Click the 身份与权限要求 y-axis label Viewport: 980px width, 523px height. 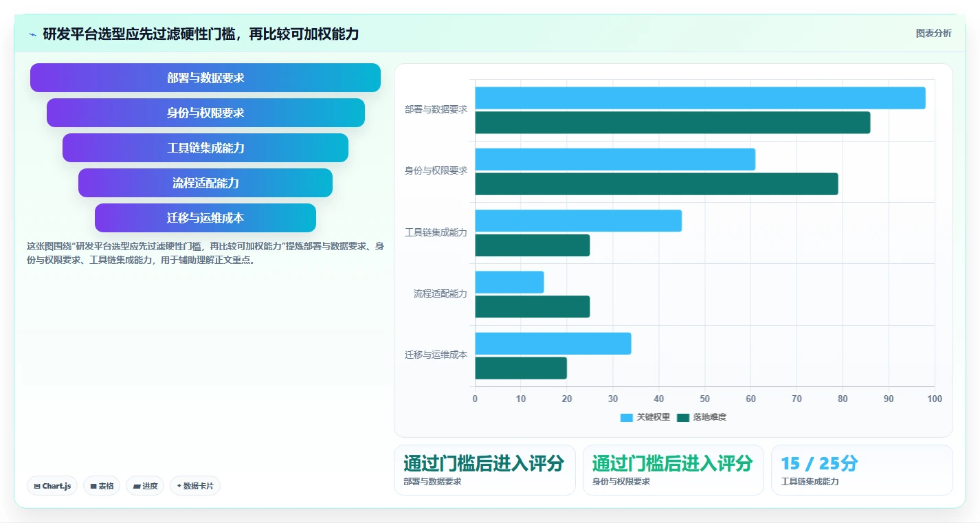tap(436, 171)
